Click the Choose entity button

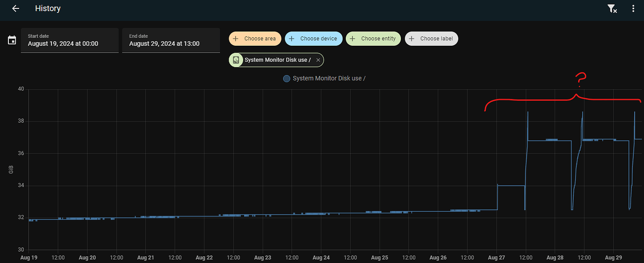point(373,39)
